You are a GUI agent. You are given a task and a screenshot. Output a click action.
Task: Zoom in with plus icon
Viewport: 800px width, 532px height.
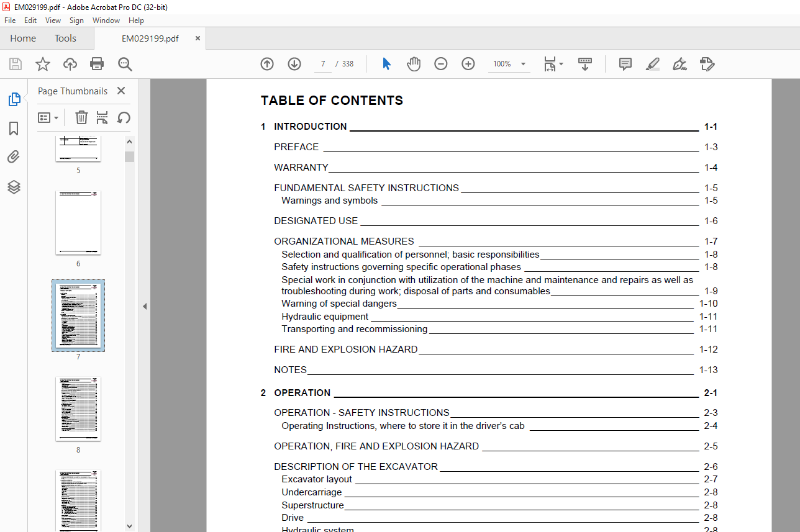[468, 64]
